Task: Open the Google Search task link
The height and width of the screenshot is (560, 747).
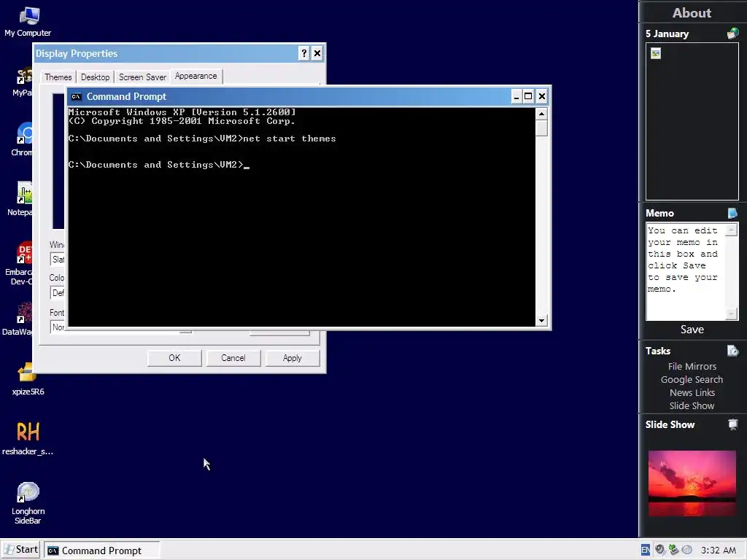Action: pos(692,379)
